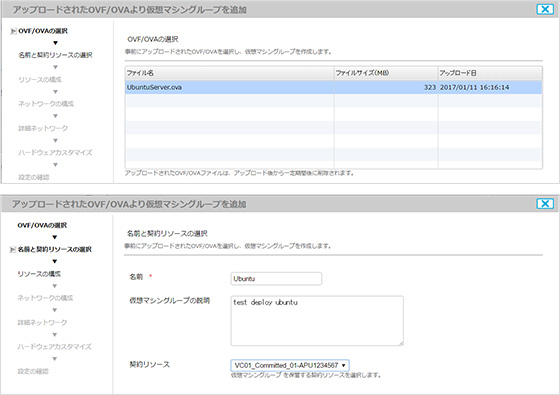Select 名前と契約リソースの選択 step in top wizard
This screenshot has height=395, width=560.
pos(55,55)
